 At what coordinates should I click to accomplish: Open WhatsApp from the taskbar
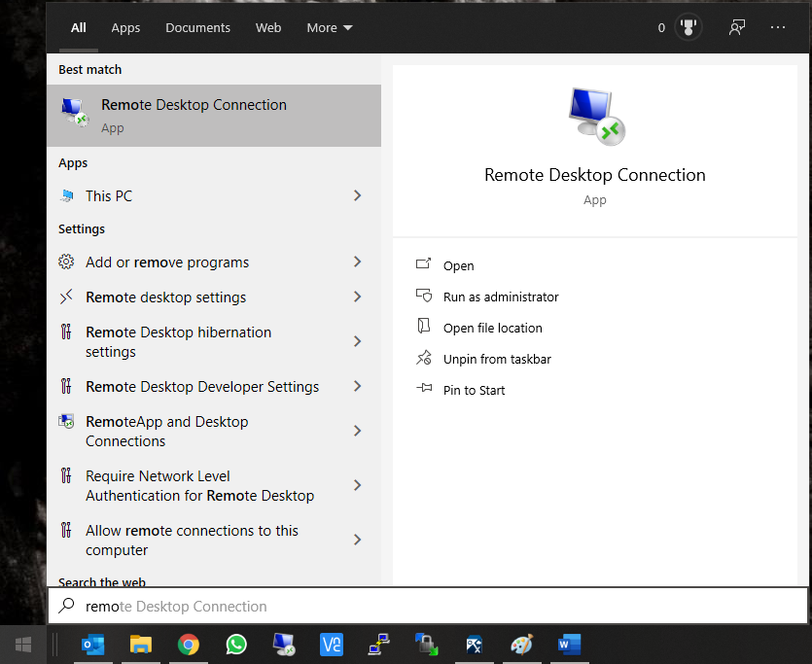[x=236, y=645]
